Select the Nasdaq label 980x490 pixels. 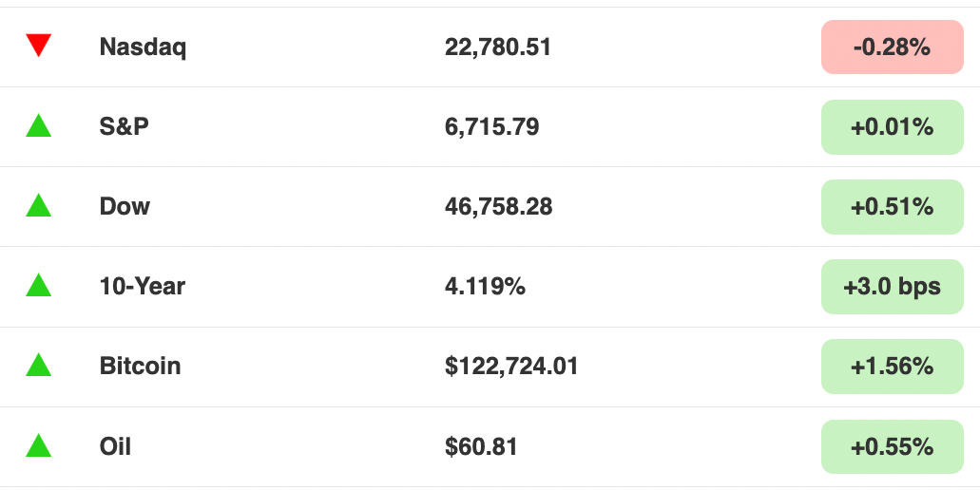[143, 47]
